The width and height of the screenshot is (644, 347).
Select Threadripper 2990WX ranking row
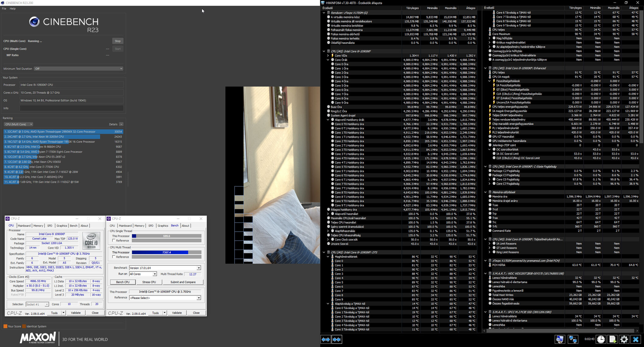coord(63,131)
